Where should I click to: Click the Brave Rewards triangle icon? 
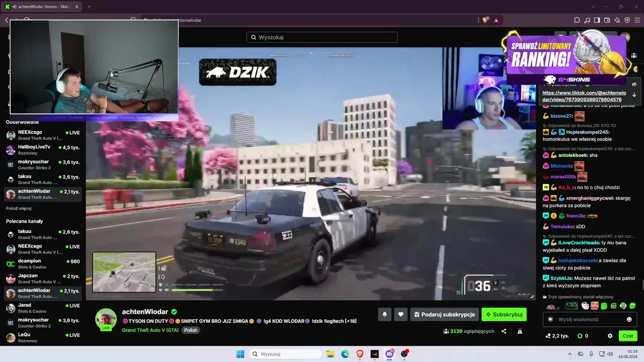[x=496, y=20]
